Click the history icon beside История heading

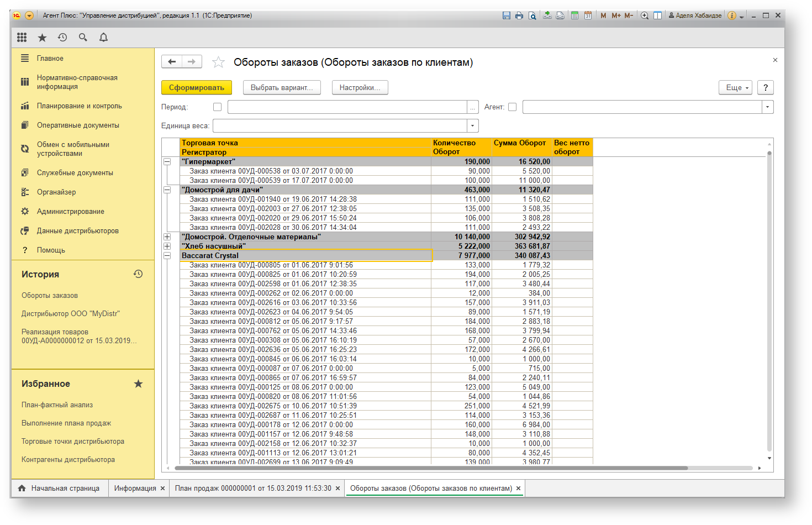(138, 274)
